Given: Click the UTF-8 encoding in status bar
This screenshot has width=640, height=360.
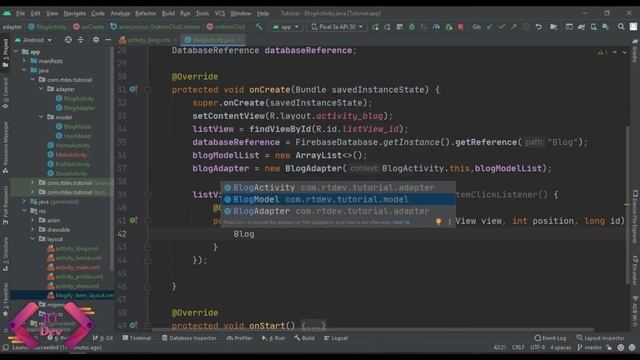Looking at the screenshot, I should (x=538, y=348).
